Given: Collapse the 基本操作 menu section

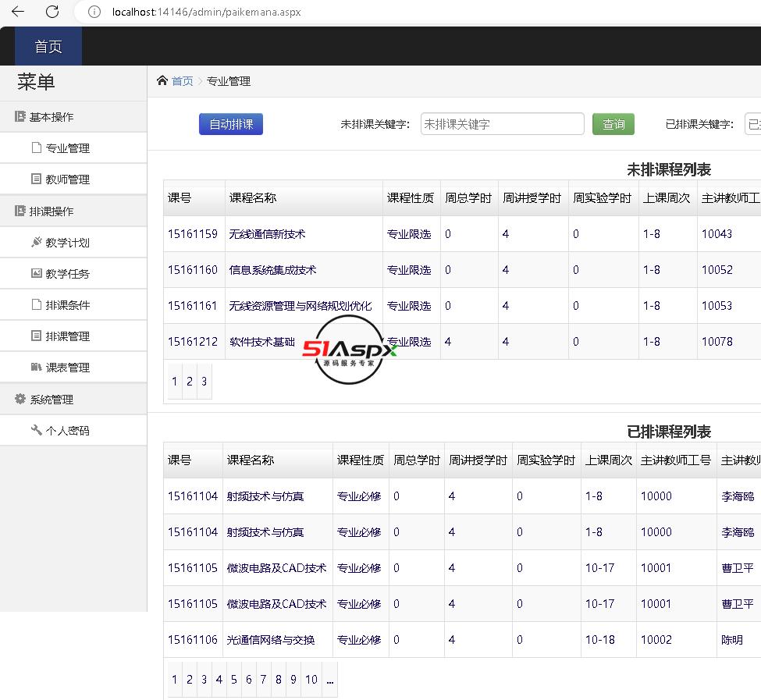Looking at the screenshot, I should [x=52, y=117].
